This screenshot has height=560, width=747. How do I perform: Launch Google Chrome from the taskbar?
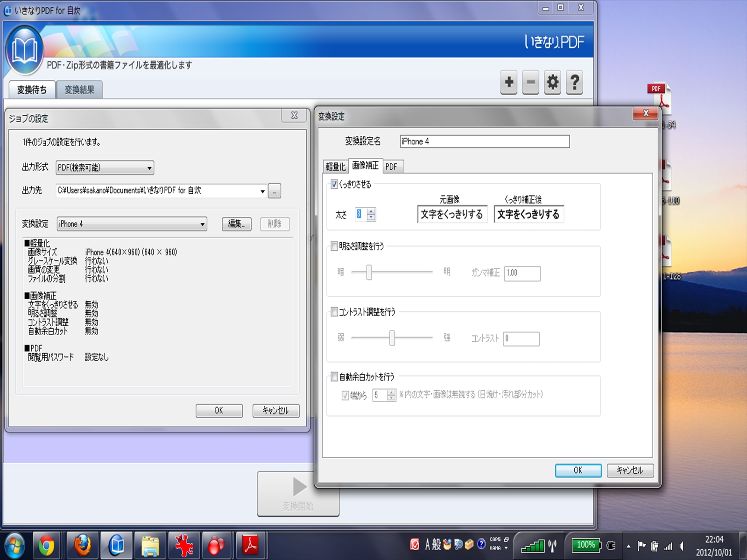(x=46, y=545)
